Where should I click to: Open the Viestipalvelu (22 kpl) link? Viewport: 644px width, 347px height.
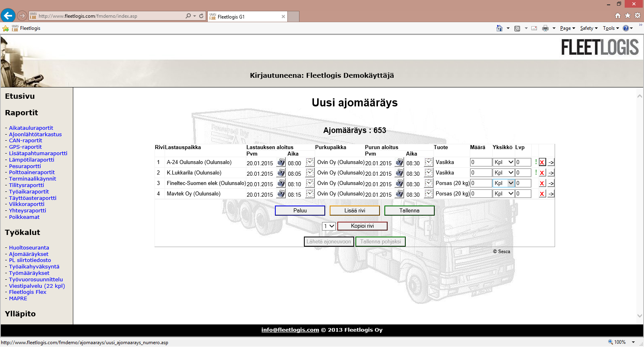[x=37, y=286]
